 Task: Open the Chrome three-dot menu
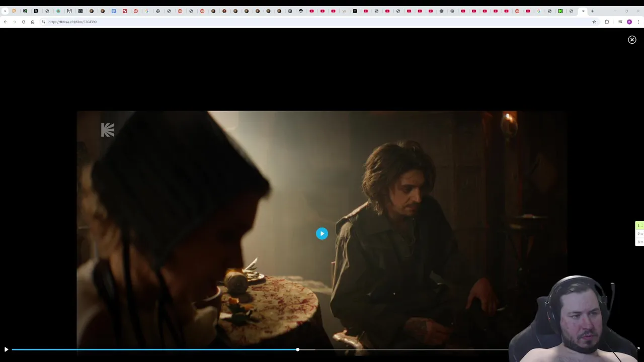tap(638, 22)
